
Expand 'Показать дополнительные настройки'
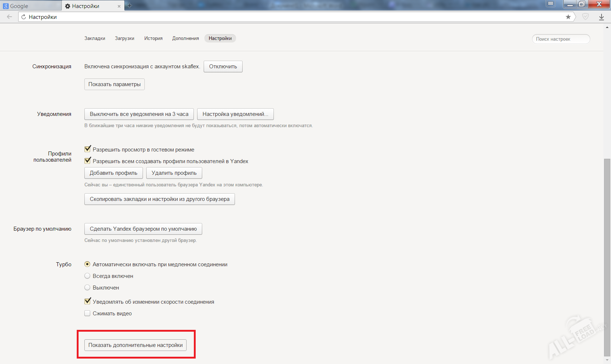135,345
